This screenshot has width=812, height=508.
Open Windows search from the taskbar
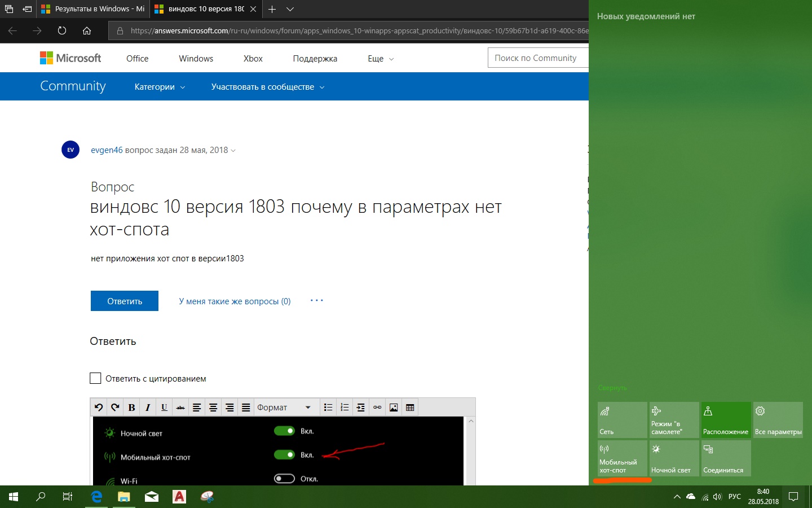pyautogui.click(x=41, y=497)
